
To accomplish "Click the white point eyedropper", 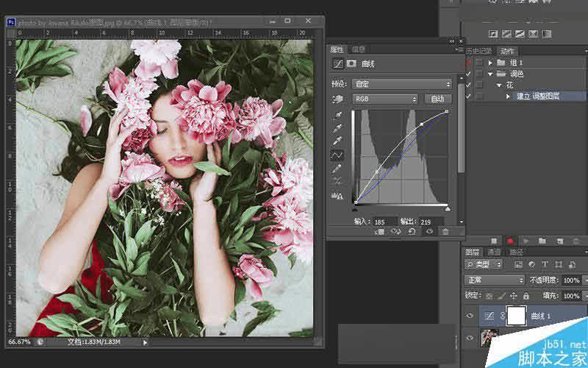I will click(x=339, y=141).
